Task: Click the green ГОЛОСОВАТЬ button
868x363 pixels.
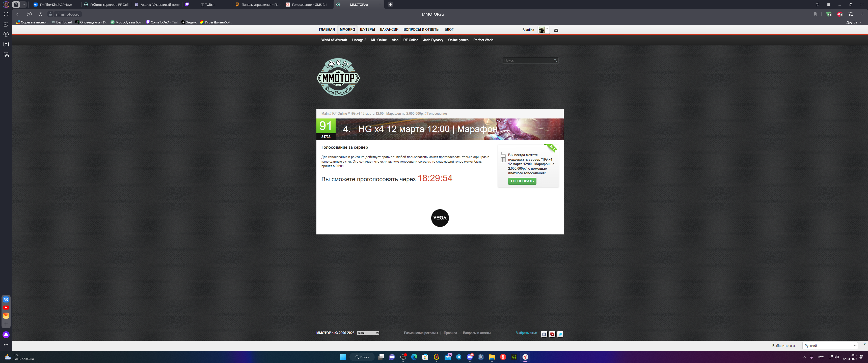Action: pyautogui.click(x=522, y=181)
